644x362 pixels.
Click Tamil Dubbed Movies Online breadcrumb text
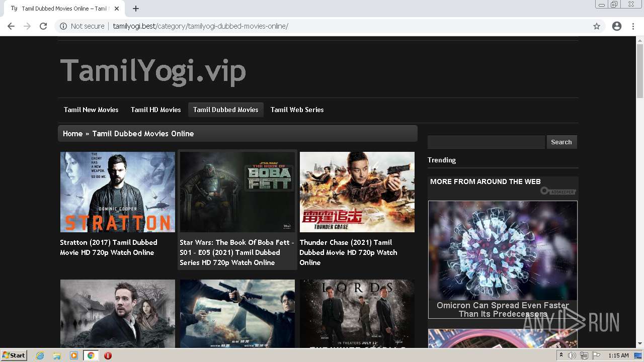[143, 134]
